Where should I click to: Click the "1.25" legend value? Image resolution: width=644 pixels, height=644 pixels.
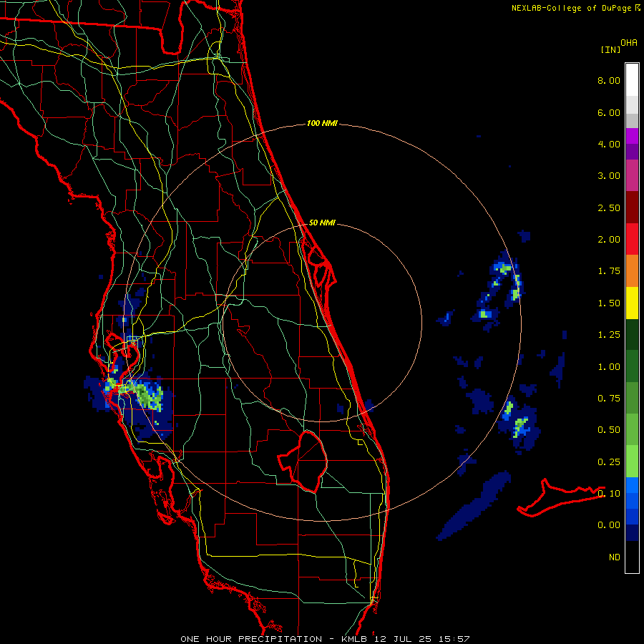click(609, 335)
